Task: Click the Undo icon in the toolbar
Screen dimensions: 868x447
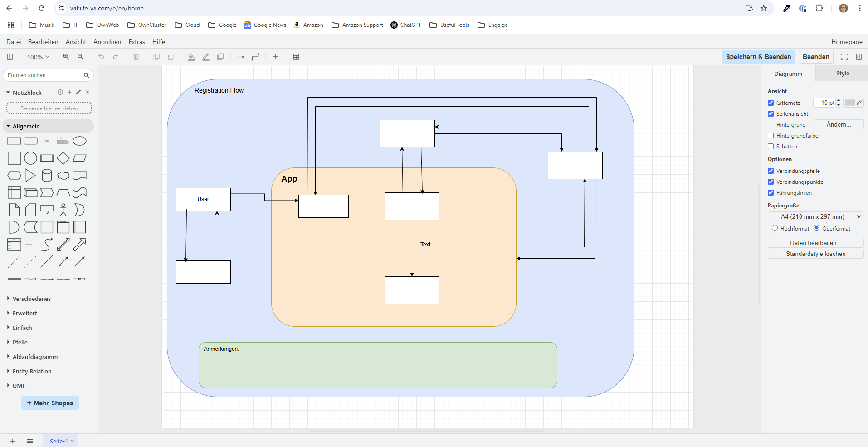Action: (x=101, y=57)
